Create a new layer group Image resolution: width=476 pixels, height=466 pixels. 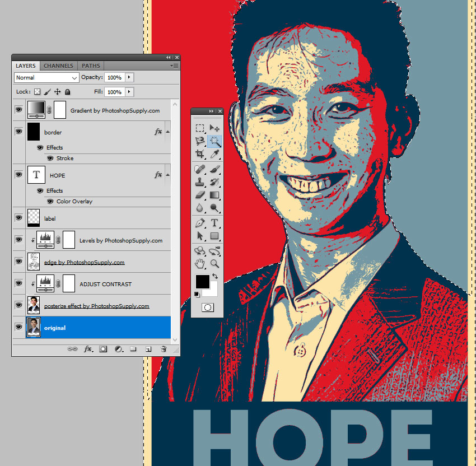pyautogui.click(x=133, y=349)
